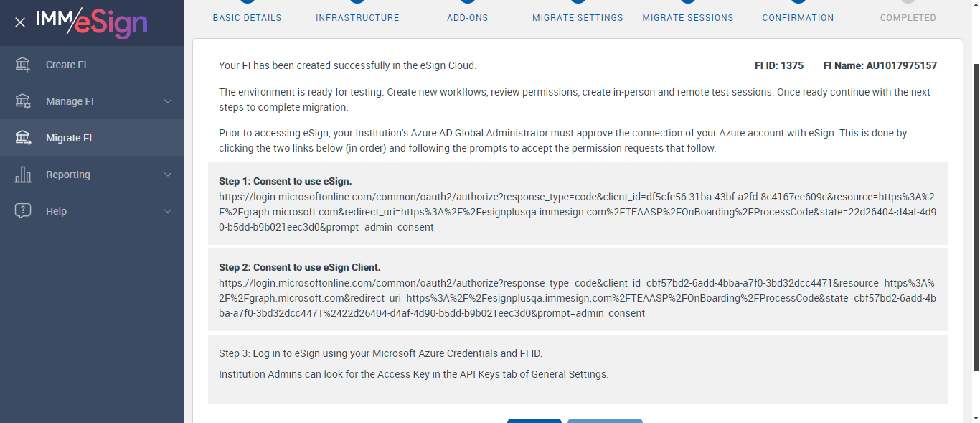This screenshot has width=980, height=423.
Task: Click the FI ID: 1375 text
Action: point(779,65)
